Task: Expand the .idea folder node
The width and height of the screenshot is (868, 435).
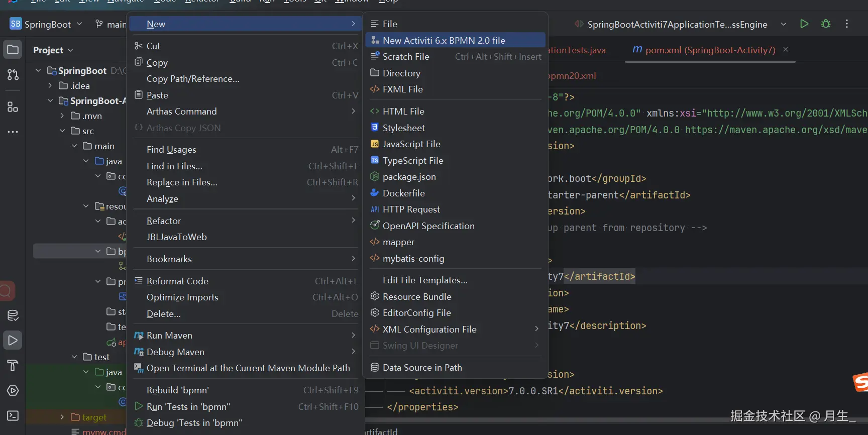Action: click(x=50, y=85)
